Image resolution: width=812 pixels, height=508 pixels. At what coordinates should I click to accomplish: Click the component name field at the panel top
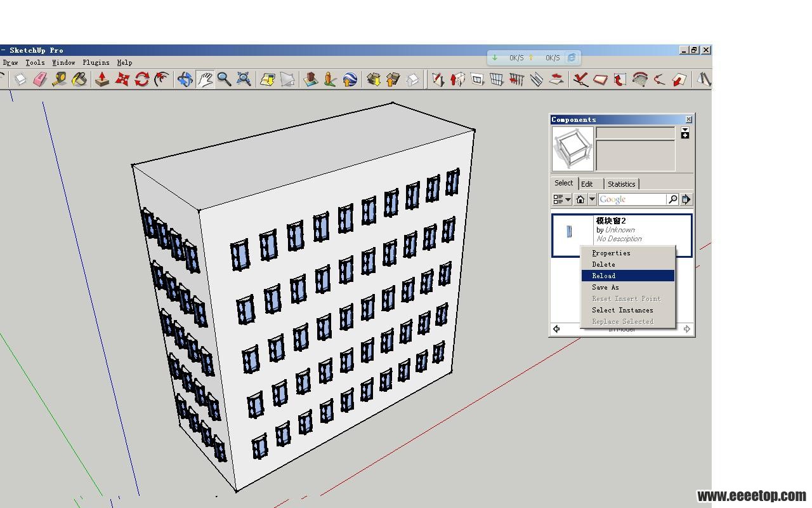point(635,133)
